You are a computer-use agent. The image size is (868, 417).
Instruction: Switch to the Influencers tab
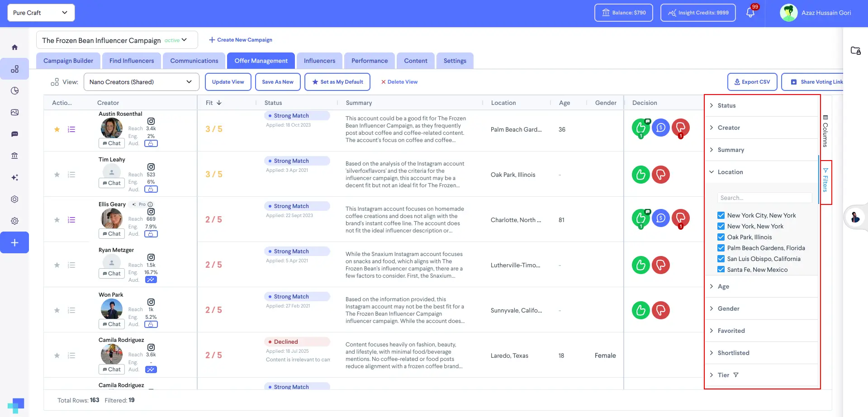click(319, 61)
